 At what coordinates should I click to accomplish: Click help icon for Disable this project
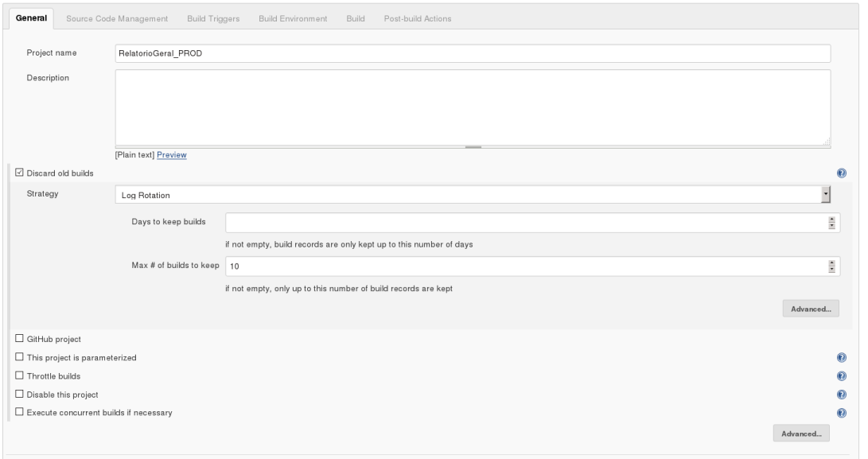(x=841, y=395)
